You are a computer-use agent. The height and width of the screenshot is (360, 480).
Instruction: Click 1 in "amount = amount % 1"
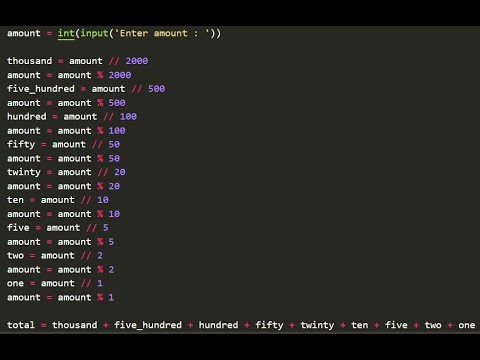tap(111, 297)
